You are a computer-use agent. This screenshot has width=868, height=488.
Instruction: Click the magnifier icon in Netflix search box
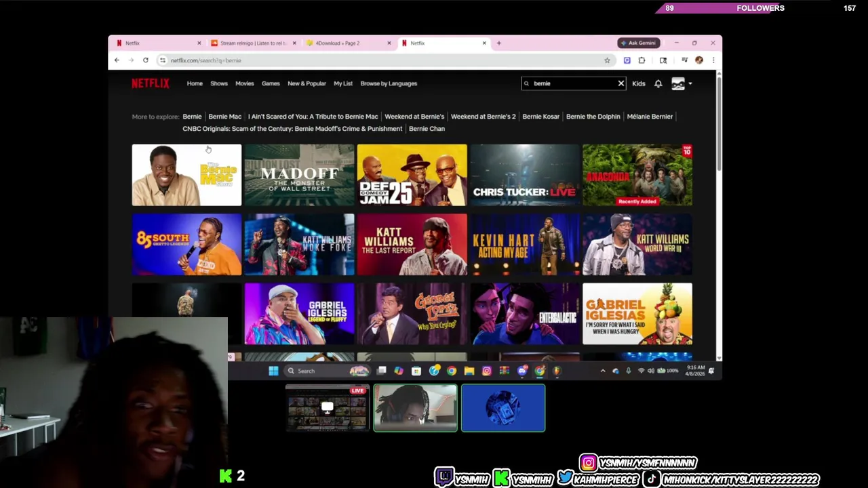point(526,83)
